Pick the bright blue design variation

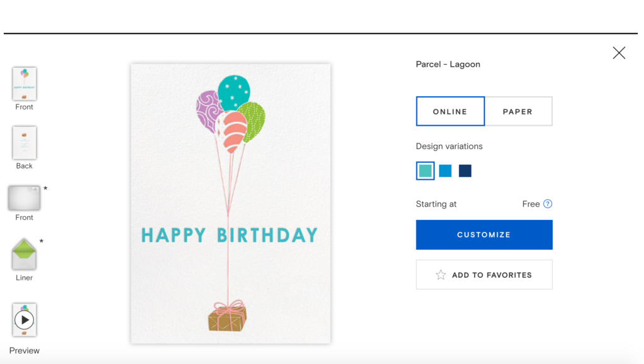click(x=445, y=171)
